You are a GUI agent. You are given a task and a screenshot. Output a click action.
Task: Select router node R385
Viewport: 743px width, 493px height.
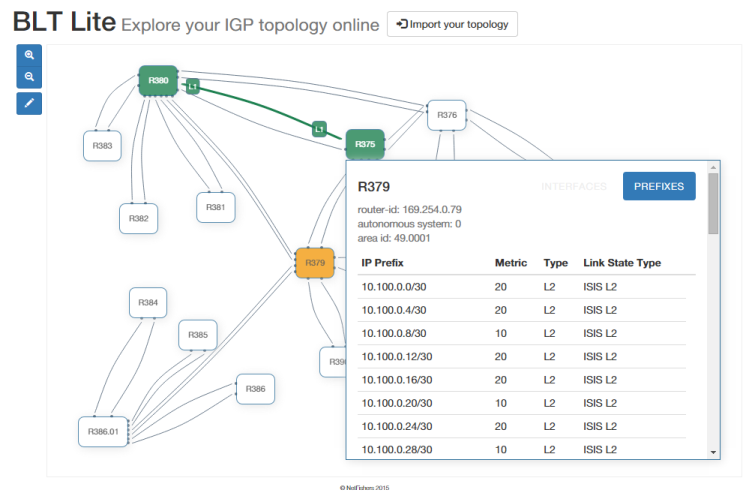[x=198, y=335]
